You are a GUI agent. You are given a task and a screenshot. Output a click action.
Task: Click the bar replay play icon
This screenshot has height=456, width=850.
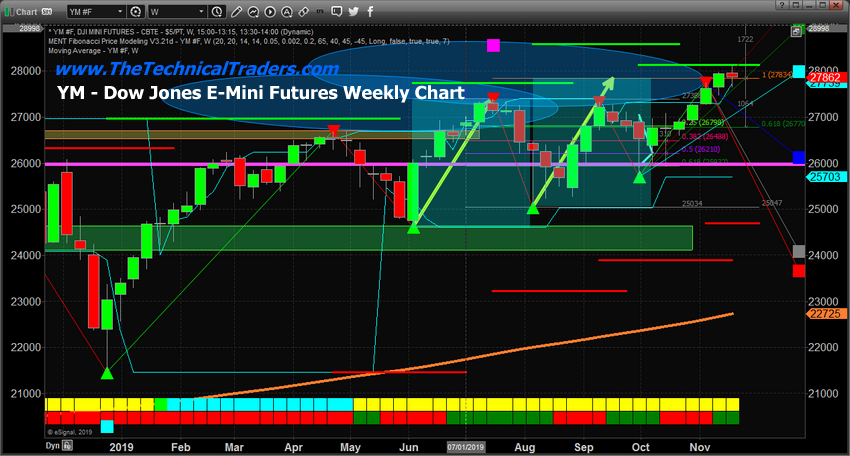tap(270, 11)
